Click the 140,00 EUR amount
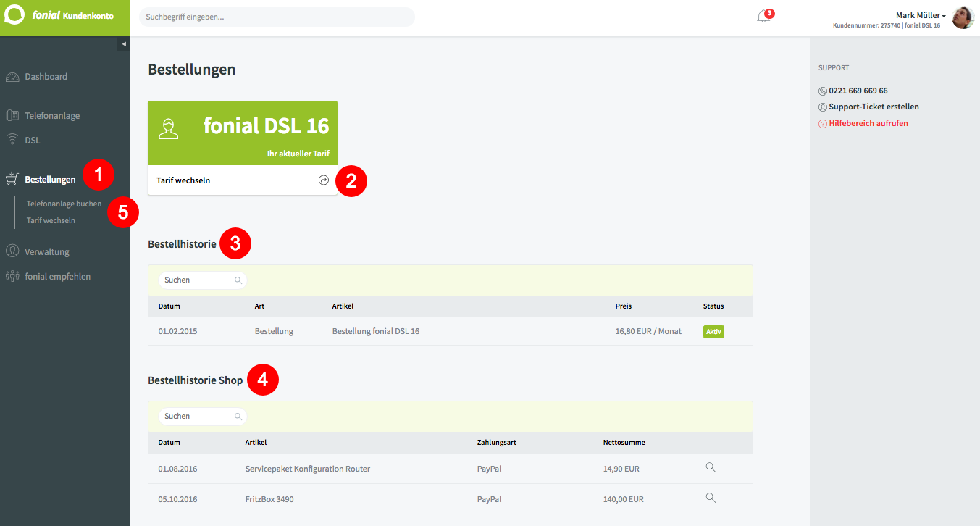 tap(624, 499)
